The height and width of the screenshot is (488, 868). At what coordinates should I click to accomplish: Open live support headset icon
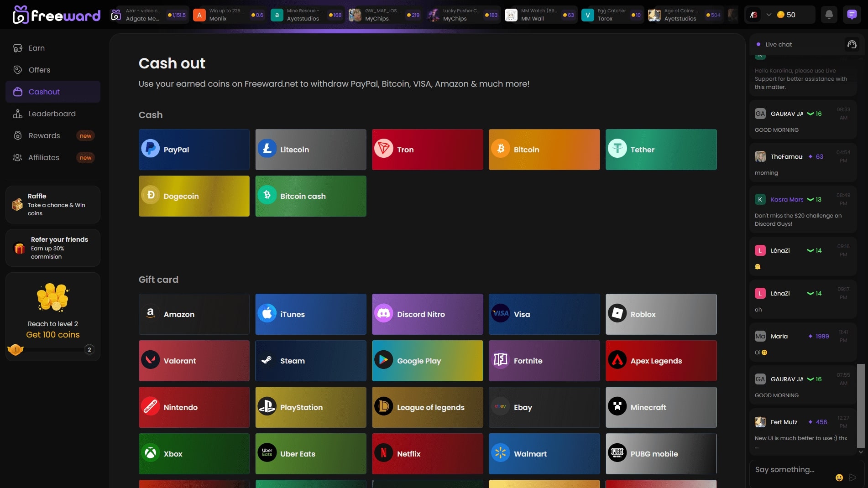point(852,44)
